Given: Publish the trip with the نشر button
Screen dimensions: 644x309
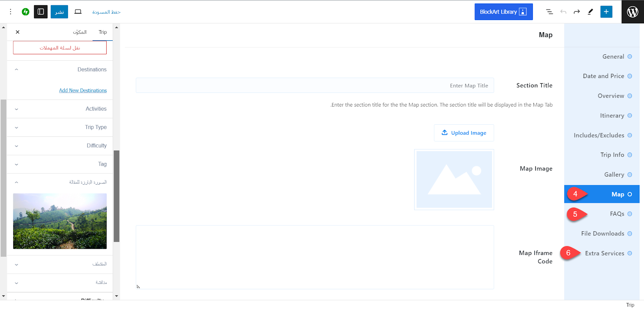Looking at the screenshot, I should (59, 12).
